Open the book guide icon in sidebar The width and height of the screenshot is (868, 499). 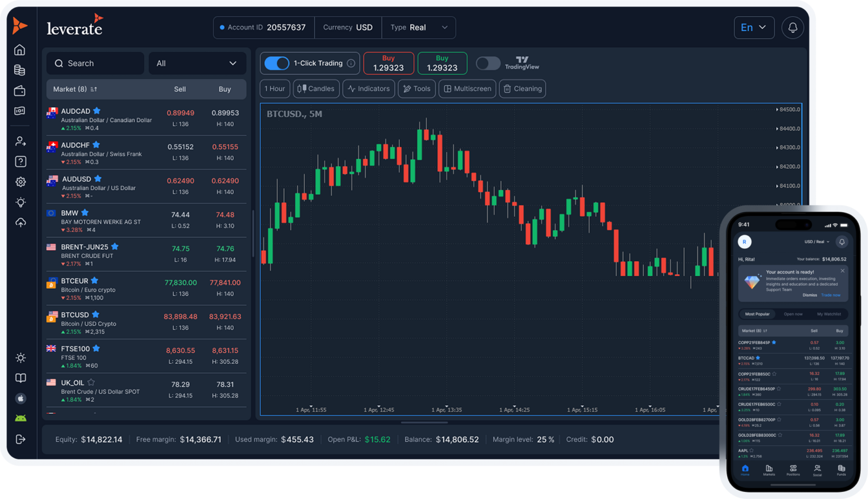tap(20, 378)
